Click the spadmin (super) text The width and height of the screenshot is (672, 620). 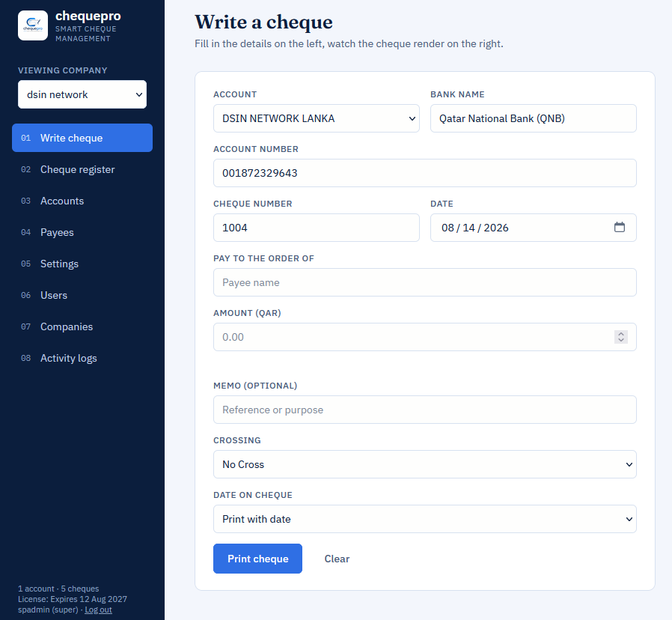(48, 610)
